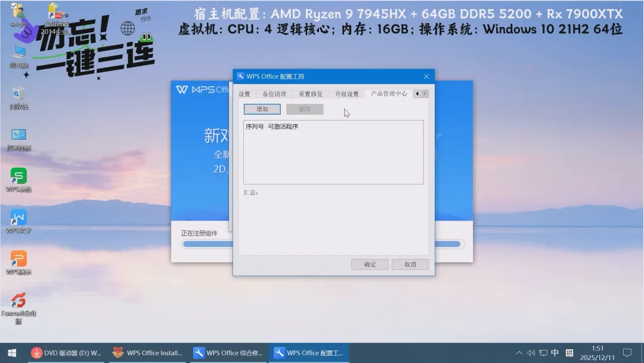
Task: Click the 序列号 column header
Action: pyautogui.click(x=255, y=127)
